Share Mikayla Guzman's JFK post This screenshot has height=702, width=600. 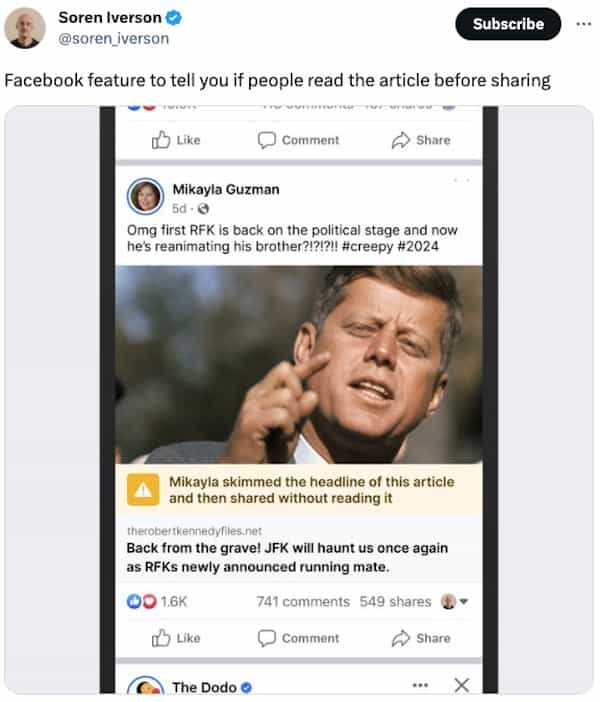pyautogui.click(x=421, y=638)
